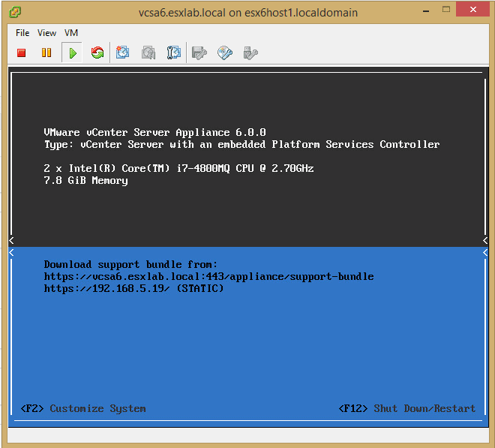Click the floppy drive connect icon
The width and height of the screenshot is (495, 448).
click(199, 53)
